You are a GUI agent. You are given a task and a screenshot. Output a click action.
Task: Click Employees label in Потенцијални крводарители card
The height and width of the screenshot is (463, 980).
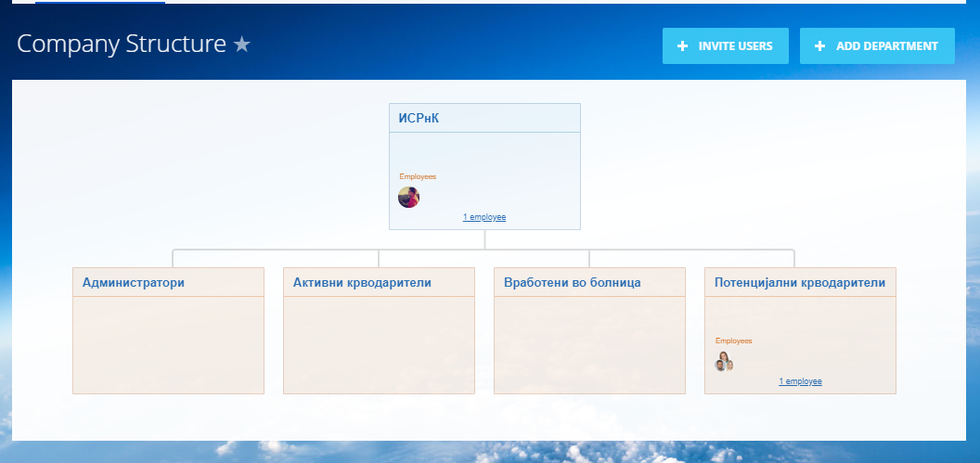(733, 341)
